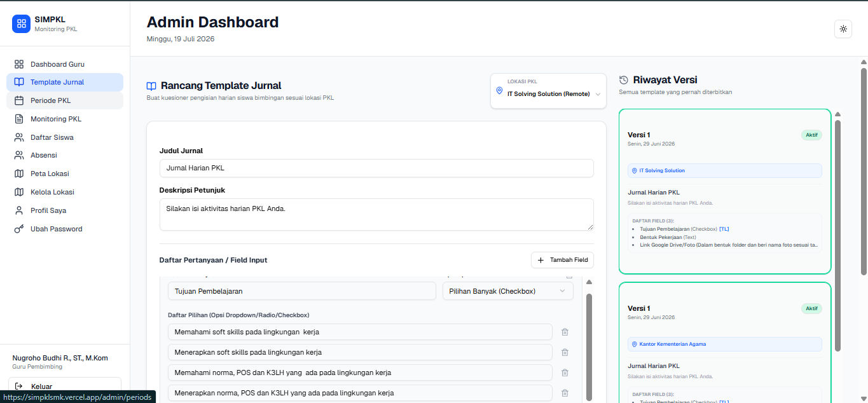Screen dimensions: 868x403
Task: Click the 'Memahami soft skills pada lingkungan kerja' input
Action: pos(360,332)
